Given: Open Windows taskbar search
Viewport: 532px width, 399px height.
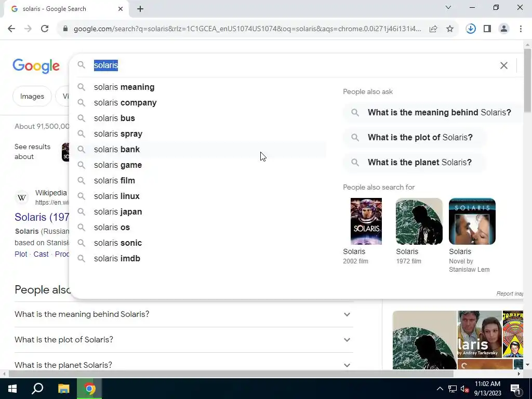Looking at the screenshot, I should click(37, 389).
